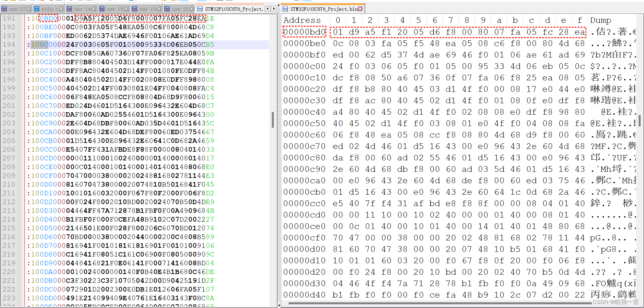Click address 00000c00 in hex view
This screenshot has width=644, height=308.
click(x=304, y=66)
